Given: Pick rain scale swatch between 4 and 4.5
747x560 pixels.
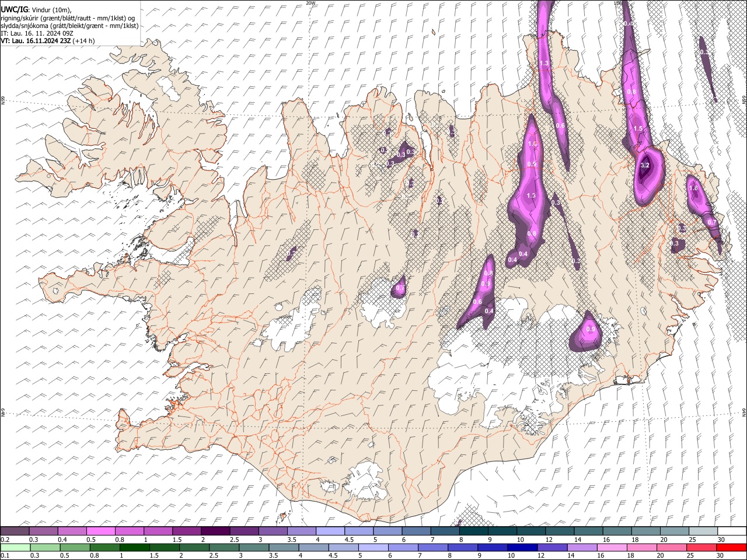Looking at the screenshot, I should [314, 547].
